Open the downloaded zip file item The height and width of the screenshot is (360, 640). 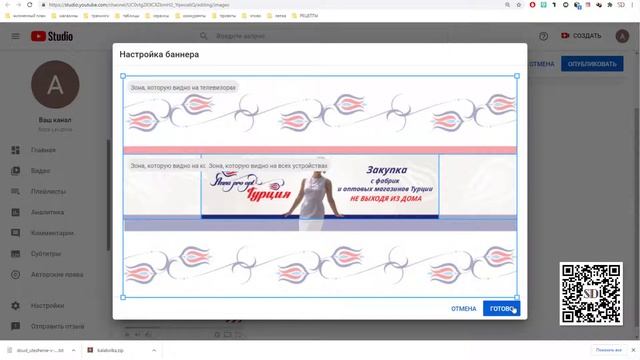pos(110,350)
